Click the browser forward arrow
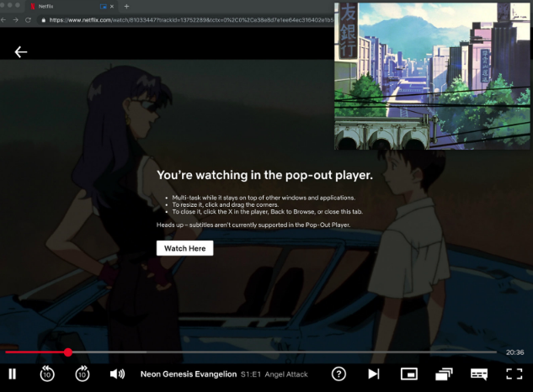This screenshot has height=392, width=533. (x=16, y=20)
